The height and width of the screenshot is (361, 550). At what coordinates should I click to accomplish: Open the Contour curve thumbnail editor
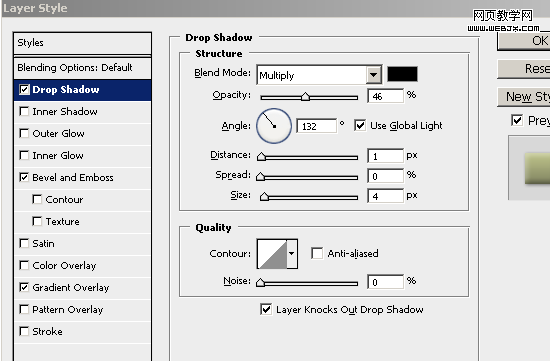point(272,254)
